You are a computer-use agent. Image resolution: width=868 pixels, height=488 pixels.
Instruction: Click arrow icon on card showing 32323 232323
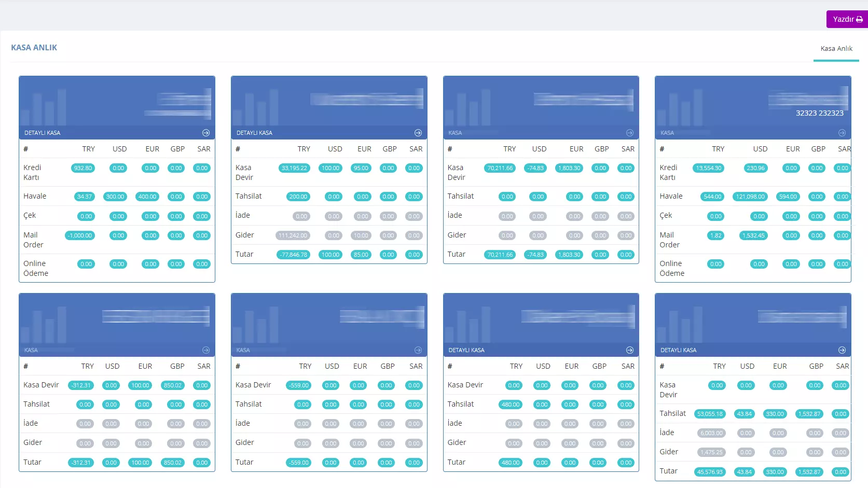point(842,133)
